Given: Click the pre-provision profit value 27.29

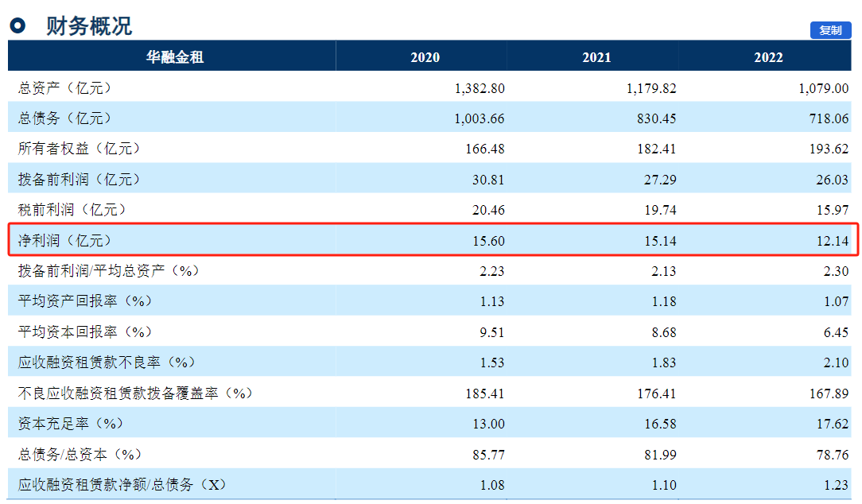Looking at the screenshot, I should 660,180.
